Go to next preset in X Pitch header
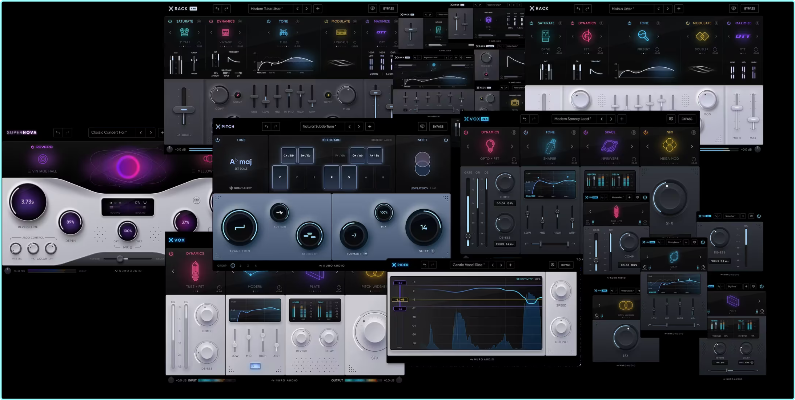 click(358, 126)
